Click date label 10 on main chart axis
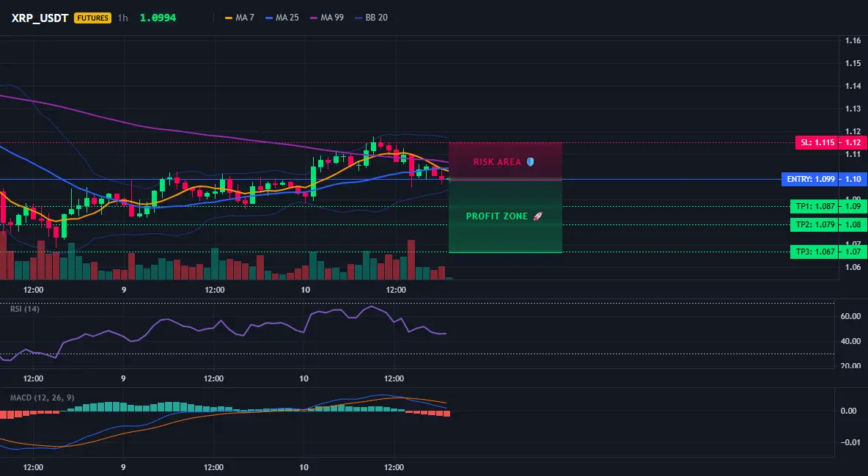 tap(305, 290)
